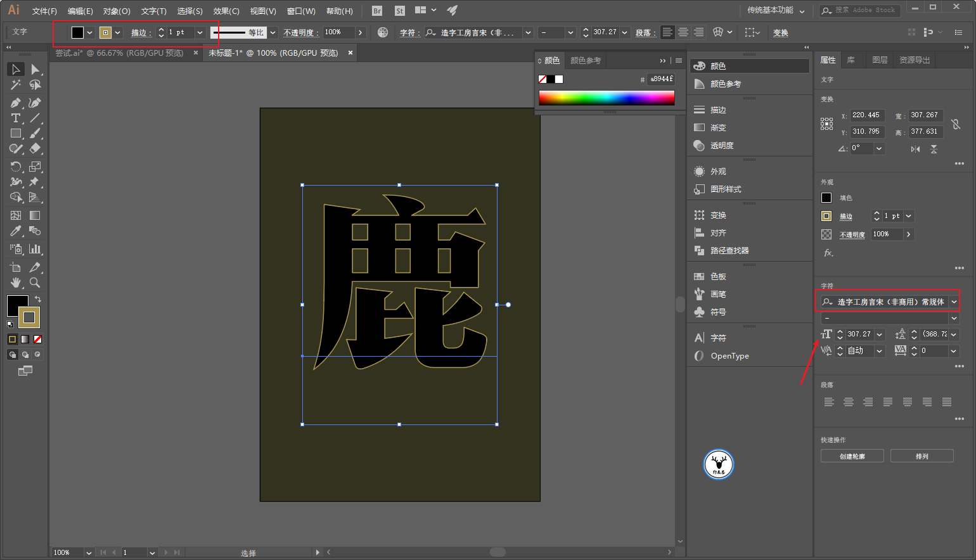Choose the Rectangle tool
976x560 pixels.
16,134
